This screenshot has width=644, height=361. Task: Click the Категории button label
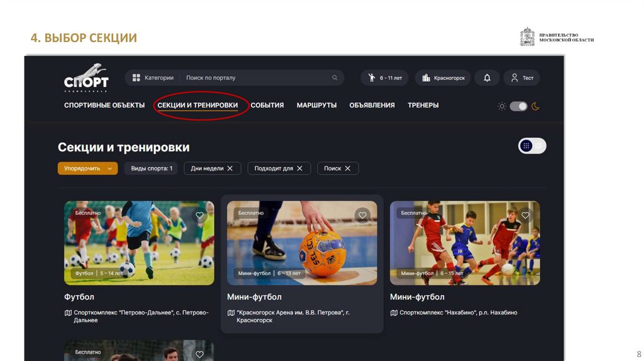pyautogui.click(x=159, y=77)
